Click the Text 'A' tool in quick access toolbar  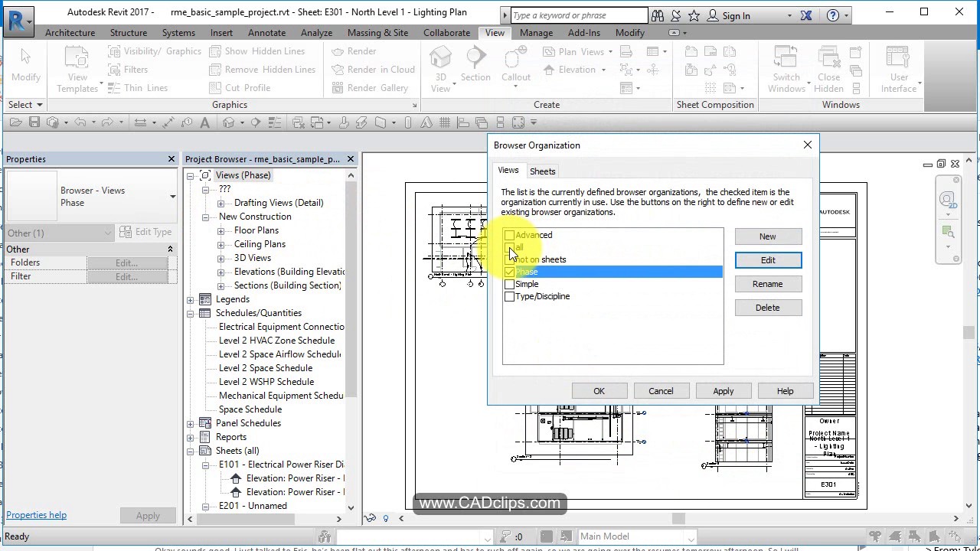tap(205, 122)
